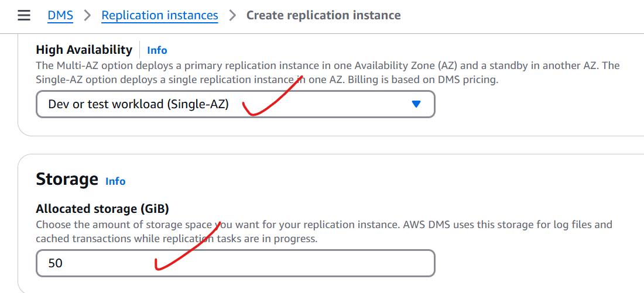Select the Dev or test workload text
The height and width of the screenshot is (293, 644).
point(138,104)
